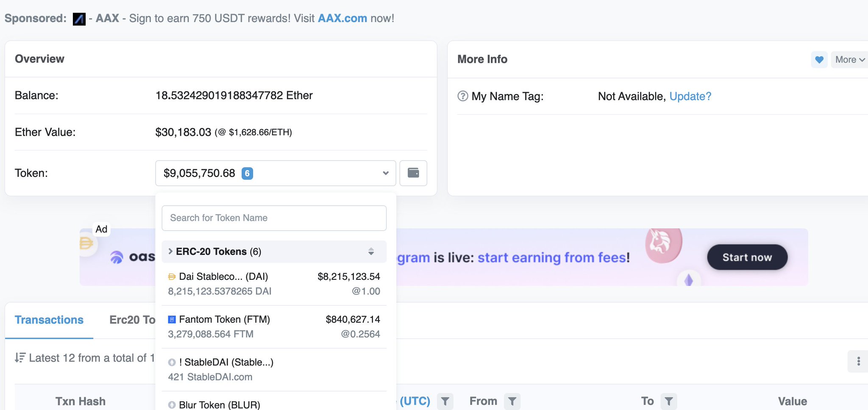
Task: Click the 8,215,123.5378265 DAI amount text
Action: tap(220, 291)
